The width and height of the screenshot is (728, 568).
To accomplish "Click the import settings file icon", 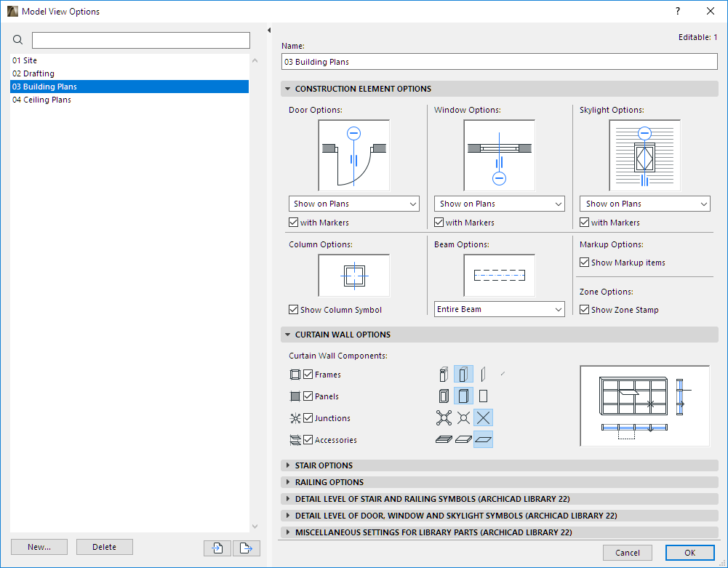I will click(217, 548).
